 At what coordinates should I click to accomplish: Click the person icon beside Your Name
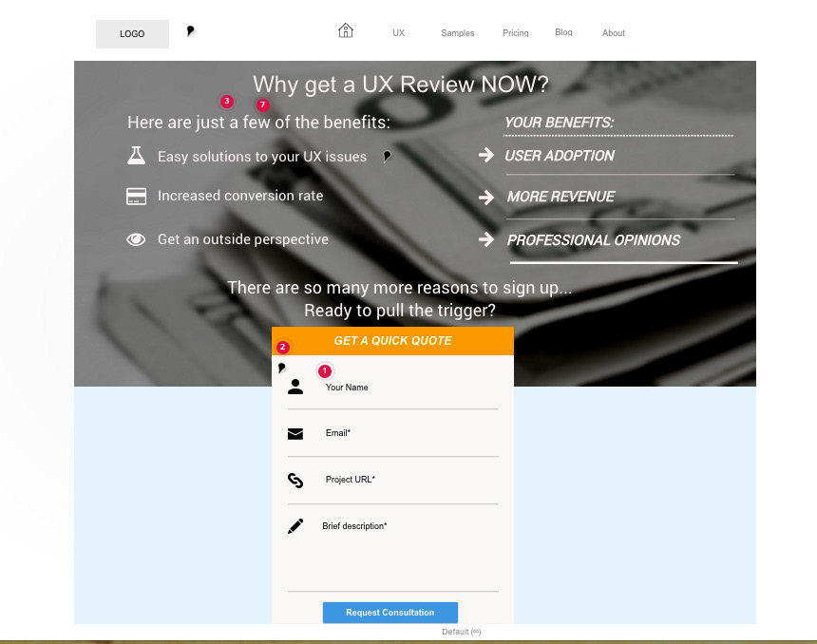[295, 387]
